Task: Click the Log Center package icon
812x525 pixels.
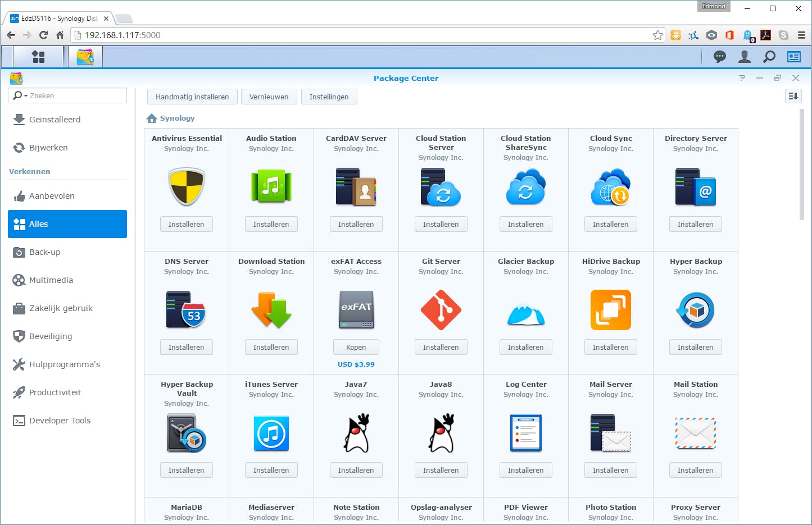Action: point(526,433)
